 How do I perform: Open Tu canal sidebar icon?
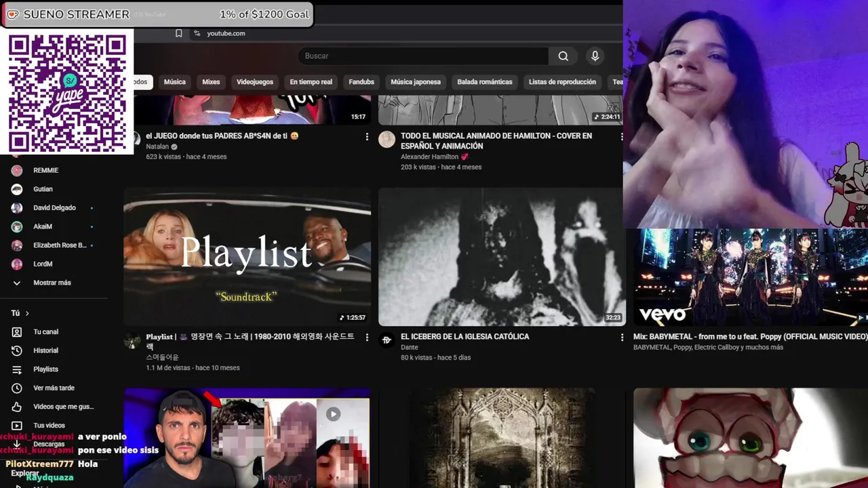coord(17,332)
